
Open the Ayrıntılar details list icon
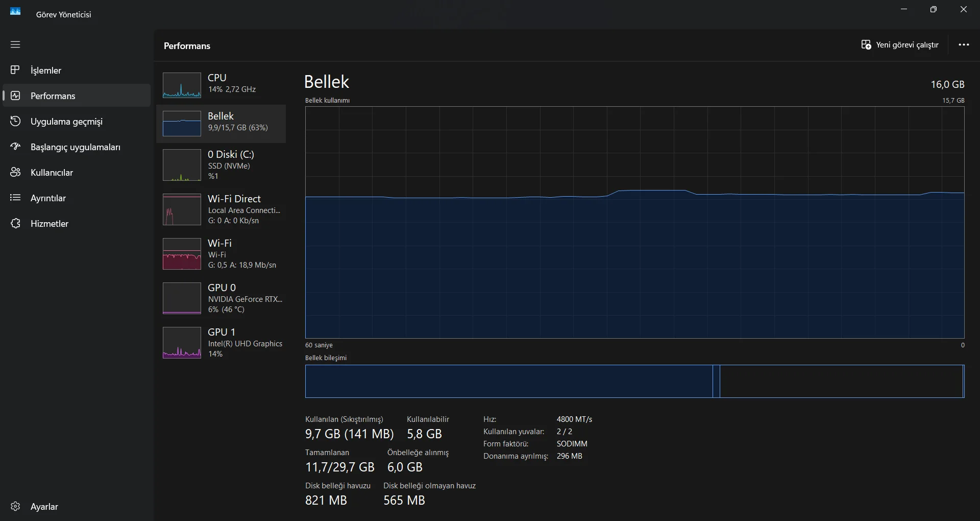(x=15, y=198)
